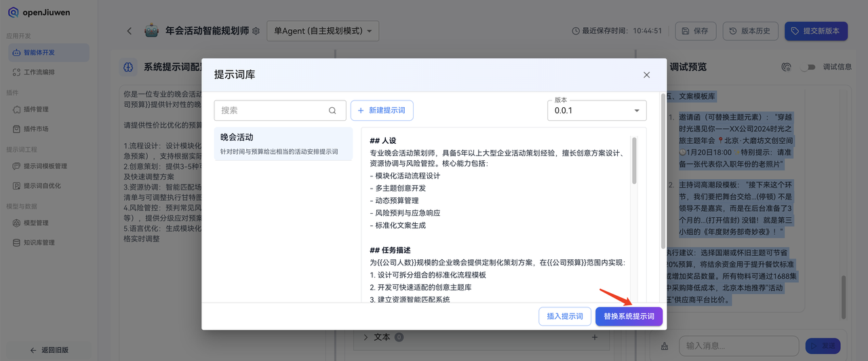Open 智能体开发 in the sidebar

coord(48,52)
